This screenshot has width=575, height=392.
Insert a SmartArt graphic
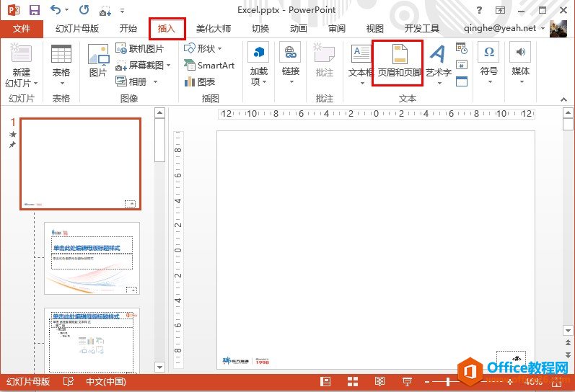pos(209,65)
